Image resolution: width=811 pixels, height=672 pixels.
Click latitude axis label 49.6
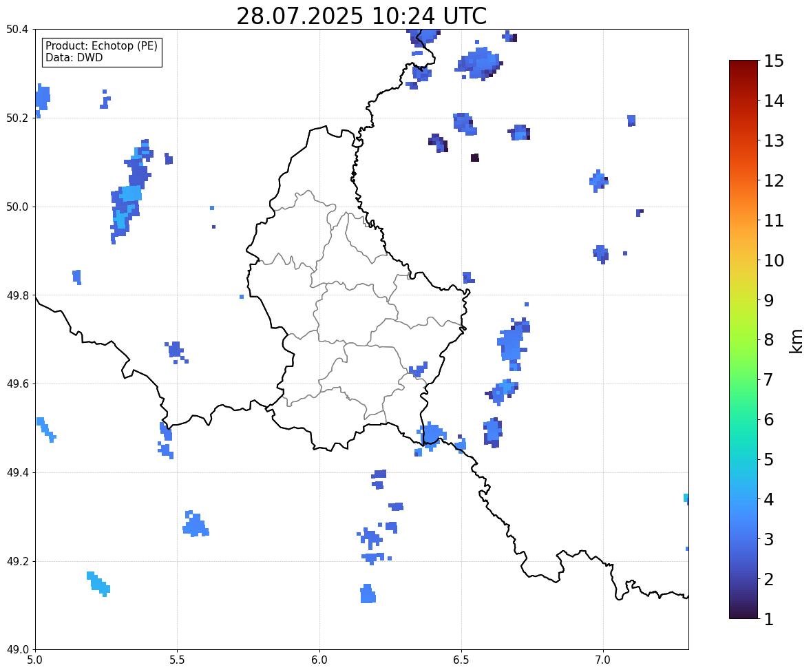click(x=18, y=384)
